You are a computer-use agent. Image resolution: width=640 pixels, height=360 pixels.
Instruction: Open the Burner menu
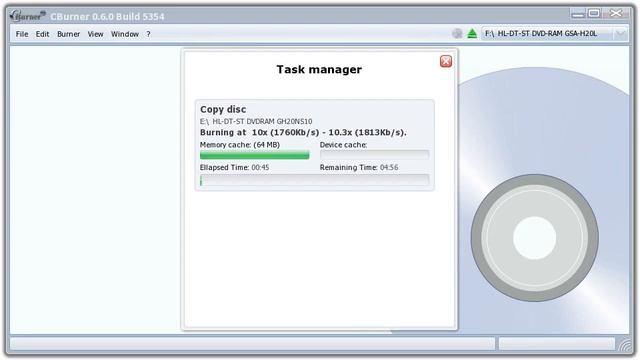69,34
